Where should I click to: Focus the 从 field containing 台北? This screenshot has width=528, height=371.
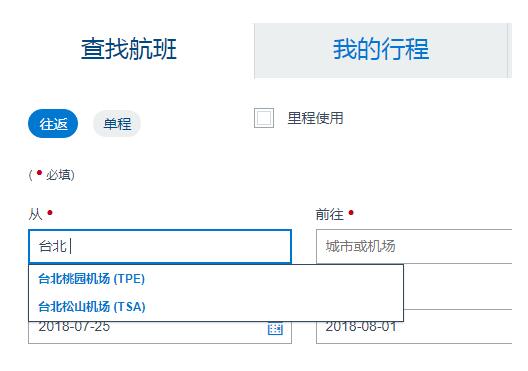[x=160, y=246]
